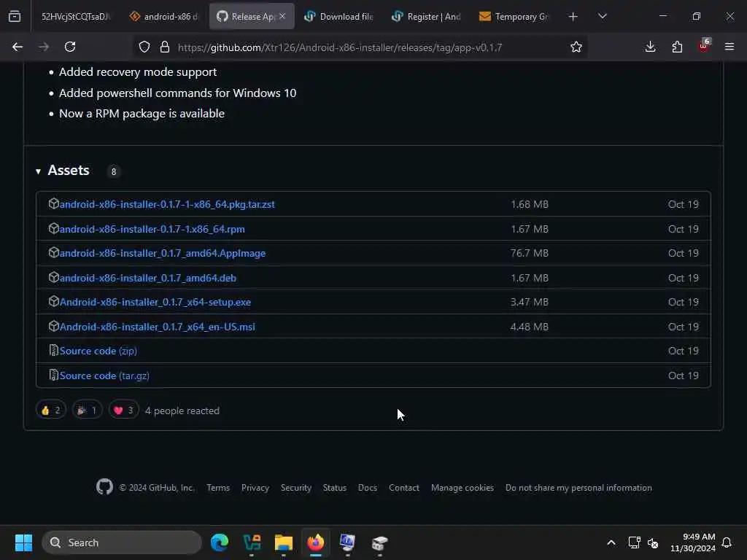This screenshot has width=747, height=560.
Task: Collapse the Assets section
Action: (38, 171)
